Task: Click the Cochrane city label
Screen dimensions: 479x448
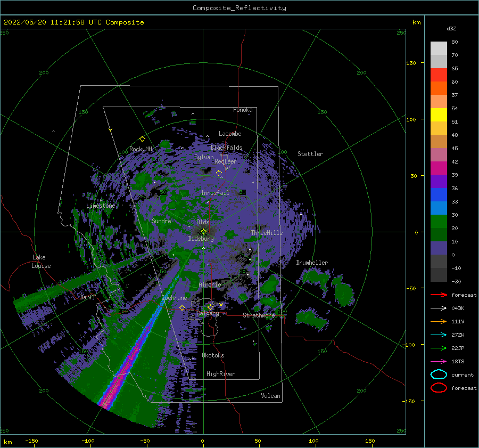Action: (174, 298)
